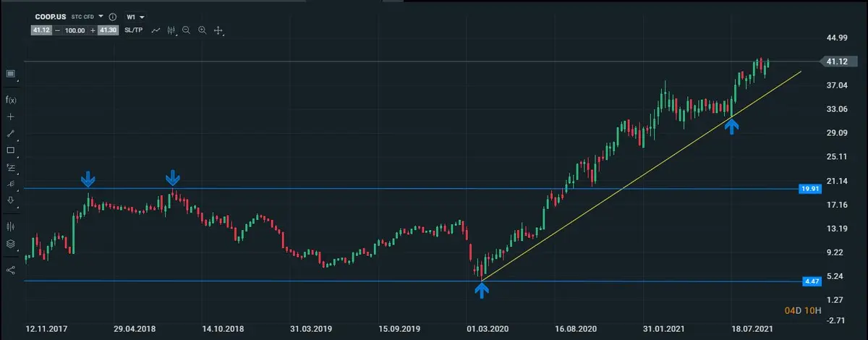
Task: Open the COOP.US instrument dropdown
Action: click(x=101, y=17)
